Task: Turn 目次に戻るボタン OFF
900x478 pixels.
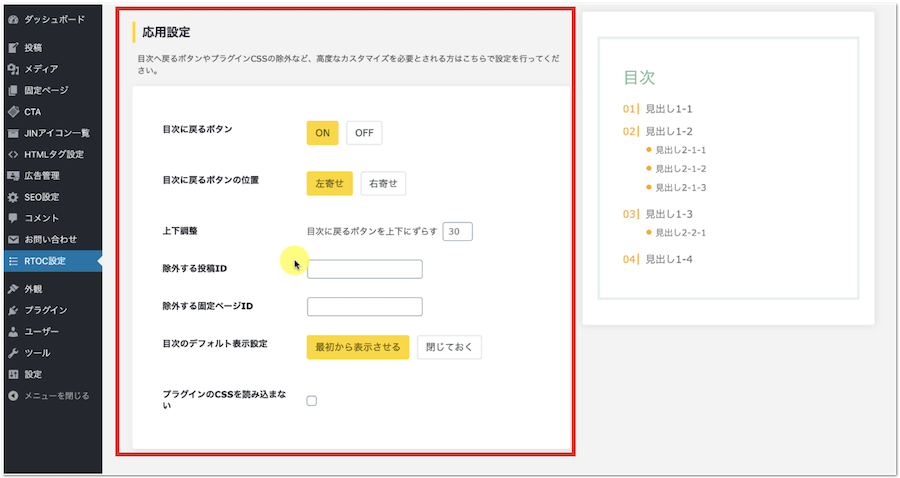Action: 364,133
